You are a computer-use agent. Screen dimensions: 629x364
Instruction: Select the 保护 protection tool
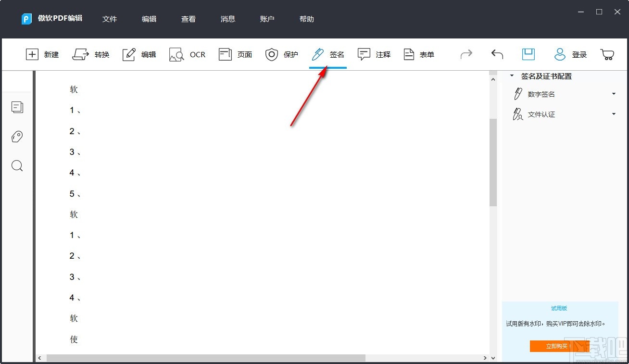[x=282, y=54]
